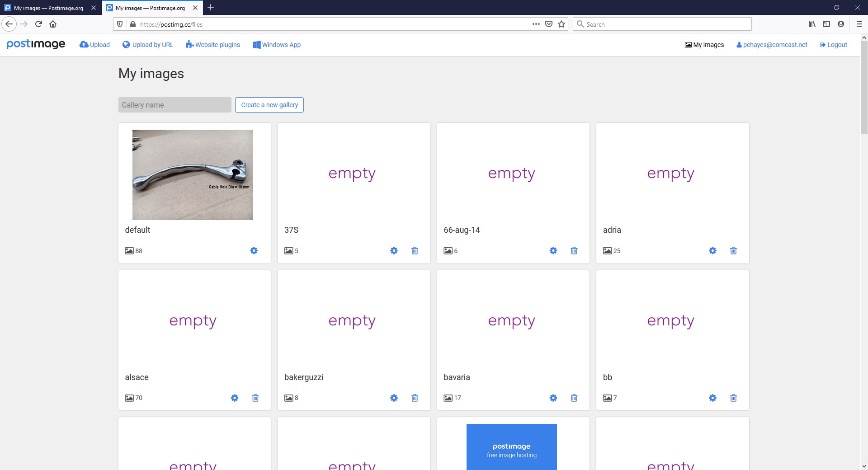This screenshot has width=868, height=470.
Task: Click the scrollbar down arrow
Action: point(864,466)
